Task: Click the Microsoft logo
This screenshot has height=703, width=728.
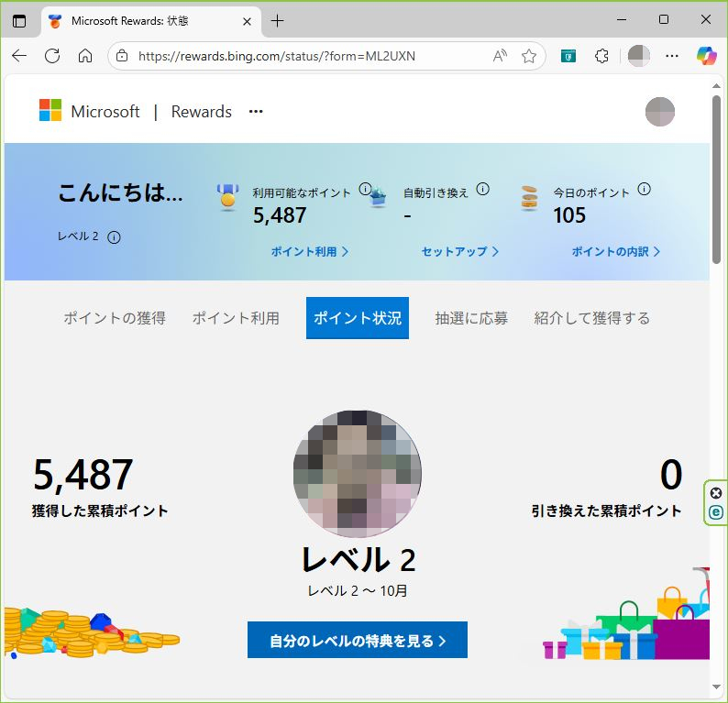Action: (50, 110)
